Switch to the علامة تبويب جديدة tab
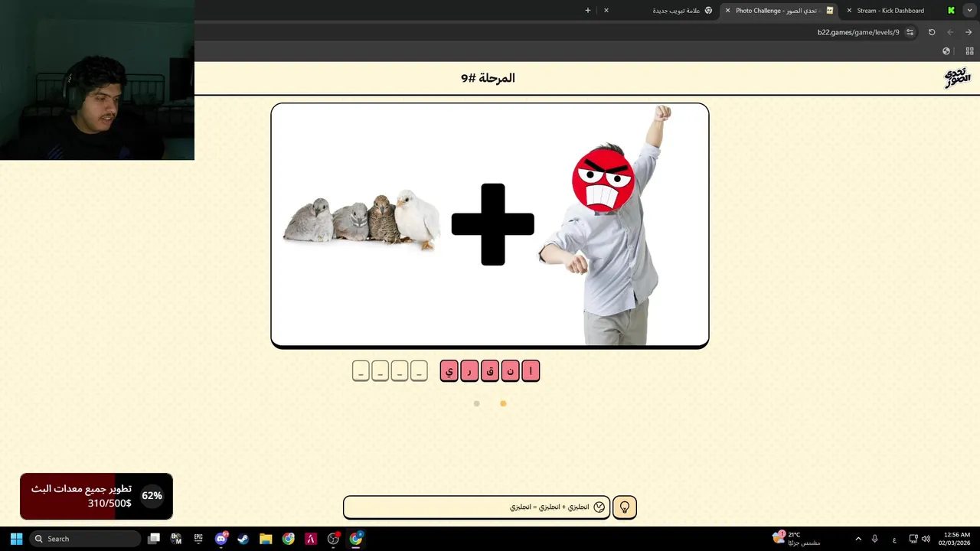The width and height of the screenshot is (980, 551). [678, 11]
